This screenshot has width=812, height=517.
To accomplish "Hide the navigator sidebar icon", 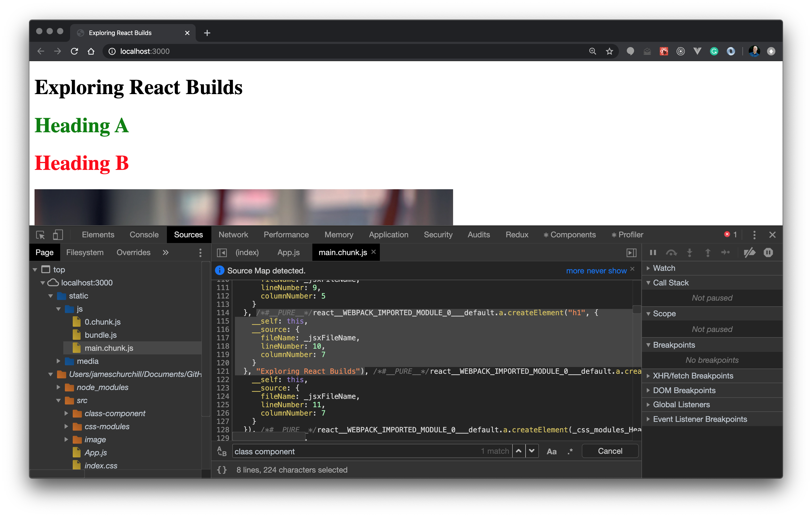I will pyautogui.click(x=222, y=252).
